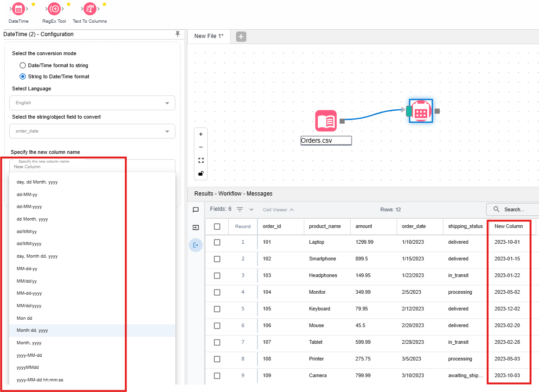Zoom in on the workflow canvas
The width and height of the screenshot is (539, 392).
click(x=201, y=134)
